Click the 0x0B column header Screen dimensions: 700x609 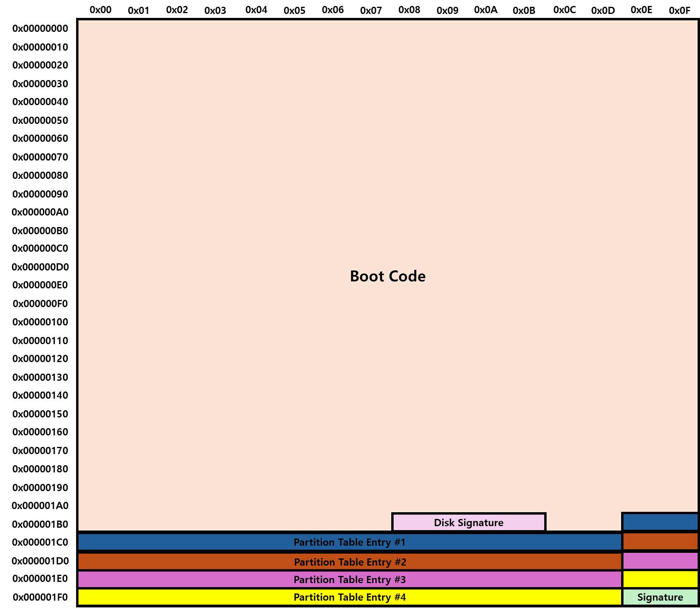click(x=524, y=11)
